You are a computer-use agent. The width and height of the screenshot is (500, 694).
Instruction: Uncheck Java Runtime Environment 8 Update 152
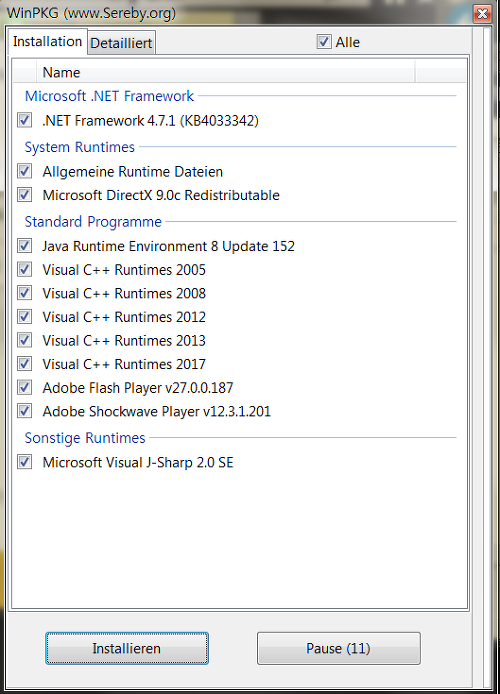[x=24, y=246]
